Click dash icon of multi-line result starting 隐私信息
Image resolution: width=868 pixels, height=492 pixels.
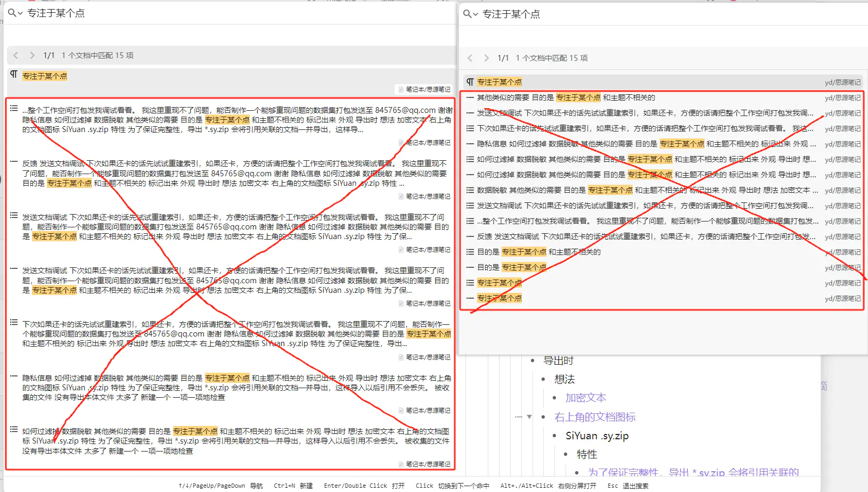tap(14, 376)
